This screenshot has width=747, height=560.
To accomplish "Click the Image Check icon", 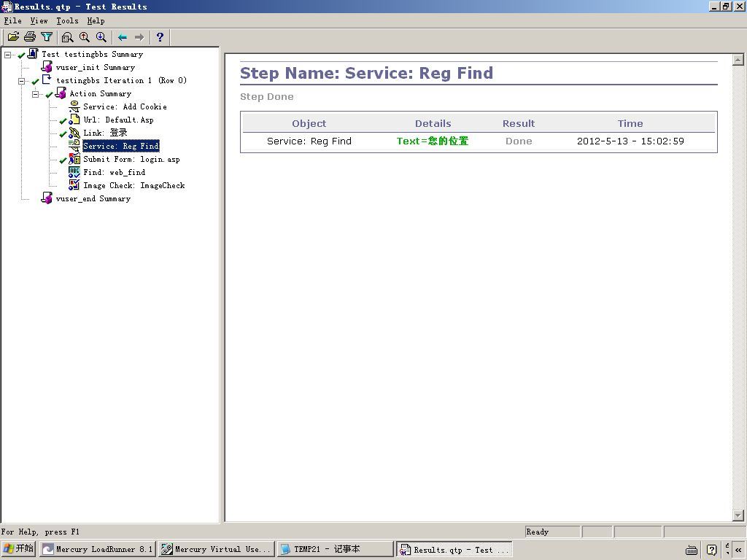I will tap(74, 185).
